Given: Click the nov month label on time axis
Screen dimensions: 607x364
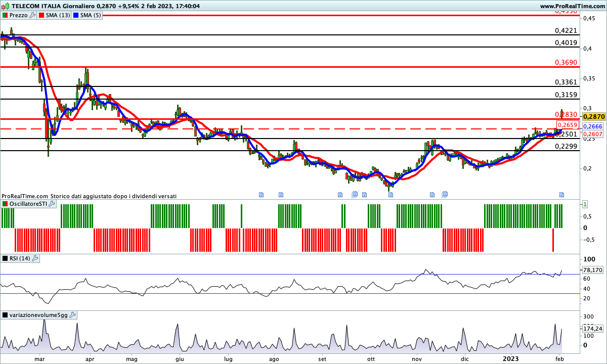Looking at the screenshot, I should point(417,358).
